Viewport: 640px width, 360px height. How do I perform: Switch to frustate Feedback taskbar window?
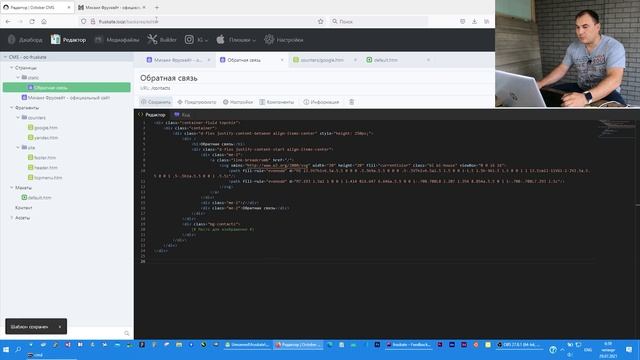[408, 345]
